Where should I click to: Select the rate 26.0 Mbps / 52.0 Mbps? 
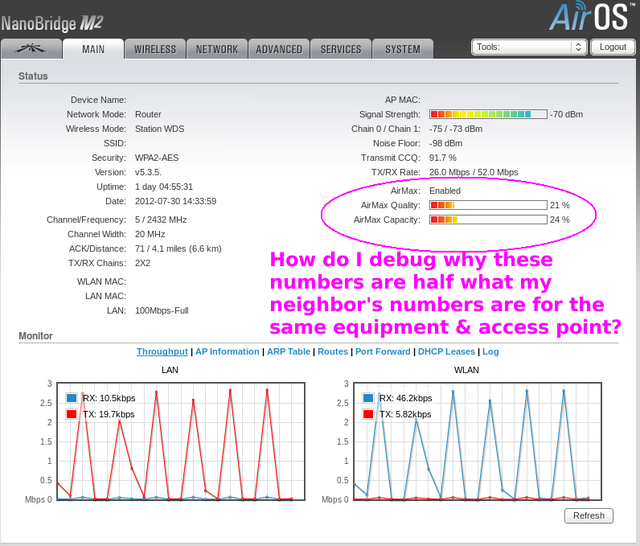pyautogui.click(x=473, y=172)
